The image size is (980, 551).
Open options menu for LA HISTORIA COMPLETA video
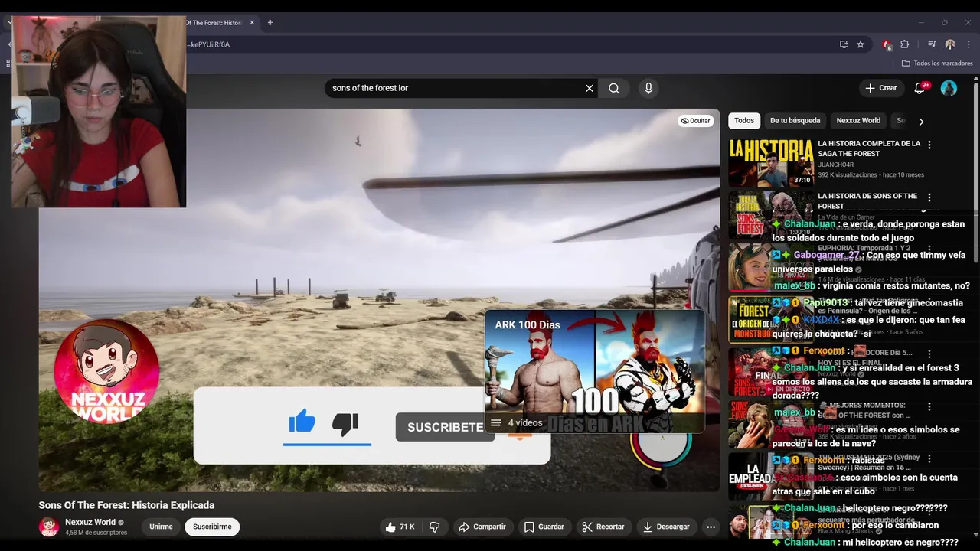click(x=929, y=145)
